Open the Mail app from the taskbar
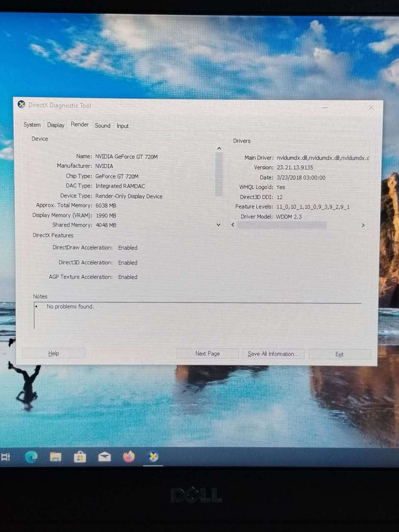The height and width of the screenshot is (532, 399). [104, 456]
